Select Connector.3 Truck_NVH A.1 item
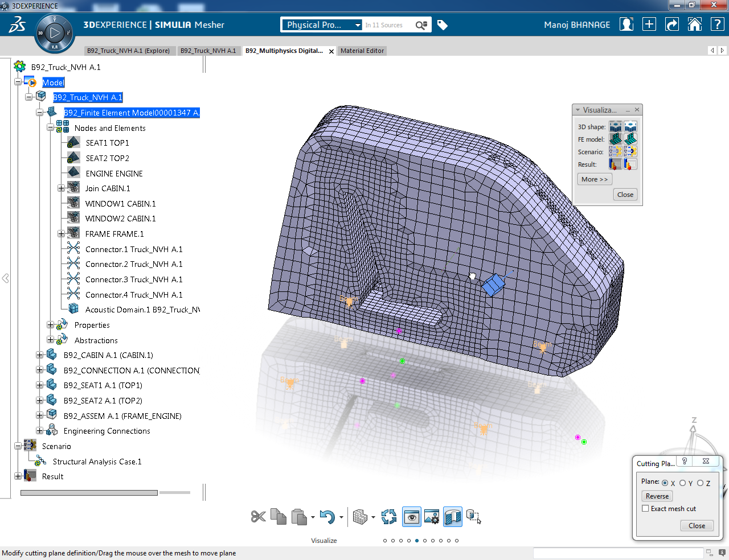Viewport: 729px width, 560px height. [x=134, y=279]
